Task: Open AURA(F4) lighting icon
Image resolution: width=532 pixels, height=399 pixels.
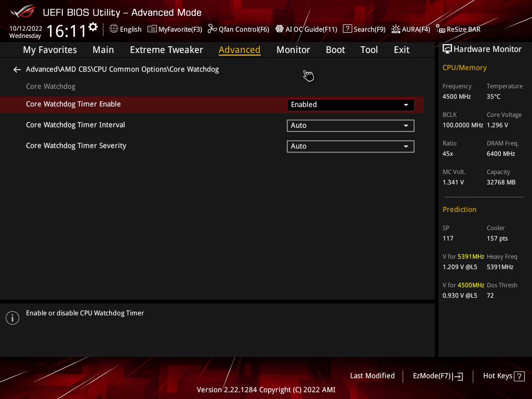Action: pyautogui.click(x=395, y=29)
